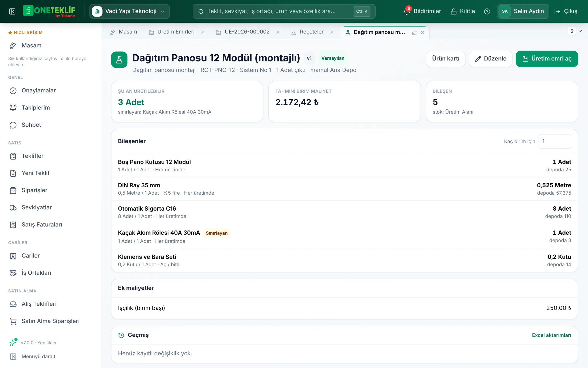588x368 pixels.
Task: Open Sohbet chat in sidebar
Action: [x=50, y=125]
